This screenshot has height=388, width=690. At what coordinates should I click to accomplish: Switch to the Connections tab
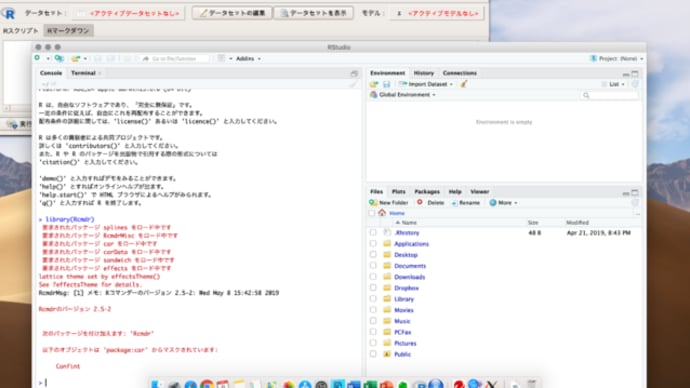click(459, 73)
